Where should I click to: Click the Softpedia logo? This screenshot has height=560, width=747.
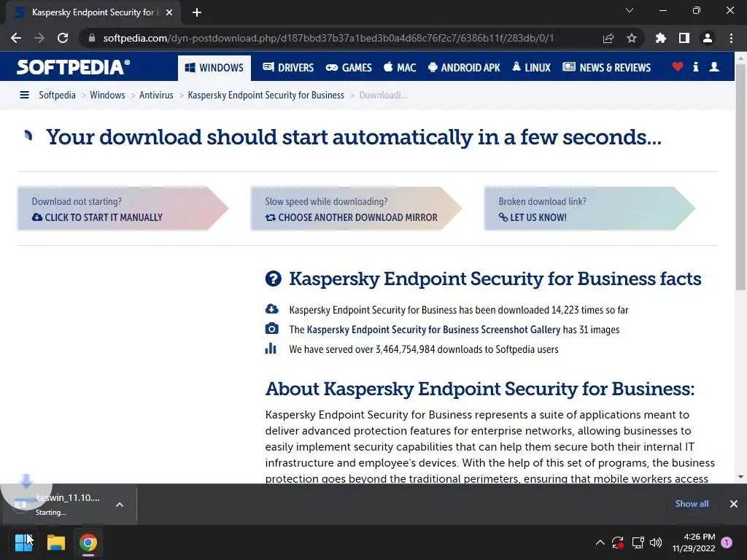point(74,67)
